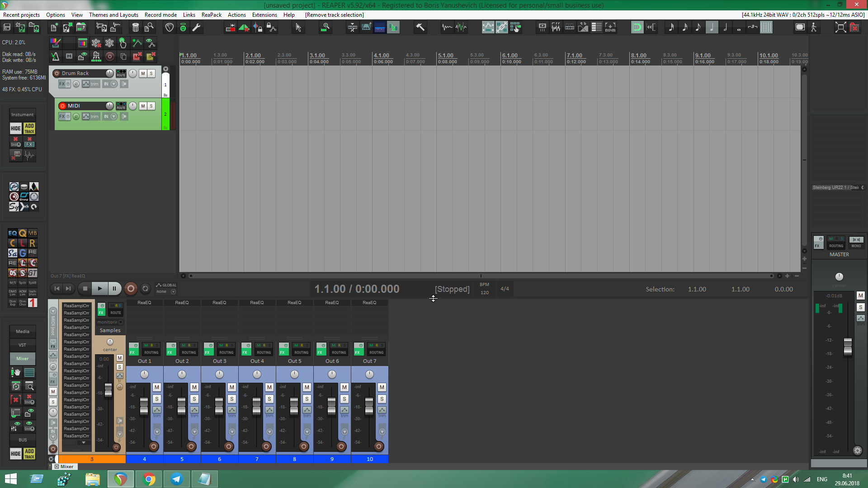Click the Out 1 channel volume fader
Screen dimensions: 868x488
[x=144, y=406]
